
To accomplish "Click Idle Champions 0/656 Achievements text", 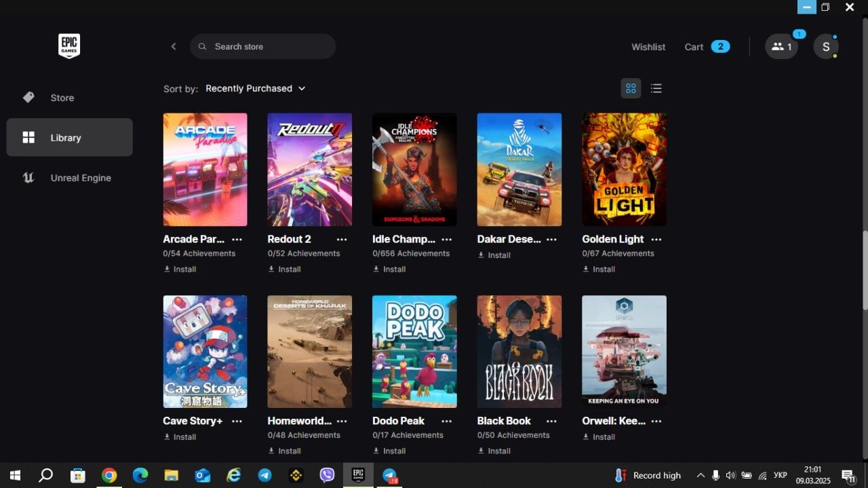I will coord(411,254).
